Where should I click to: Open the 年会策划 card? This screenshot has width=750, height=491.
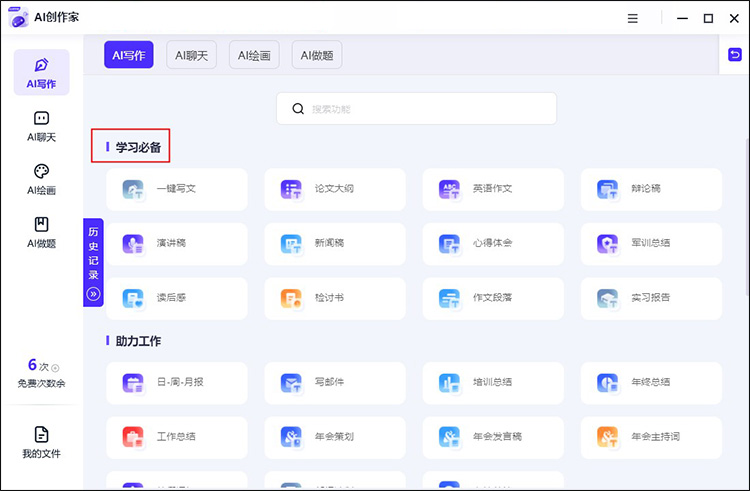coord(335,437)
